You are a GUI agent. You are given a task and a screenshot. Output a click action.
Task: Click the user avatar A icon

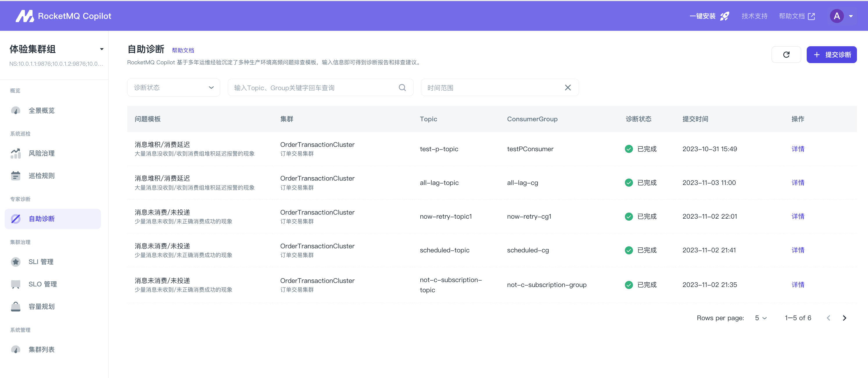tap(837, 16)
